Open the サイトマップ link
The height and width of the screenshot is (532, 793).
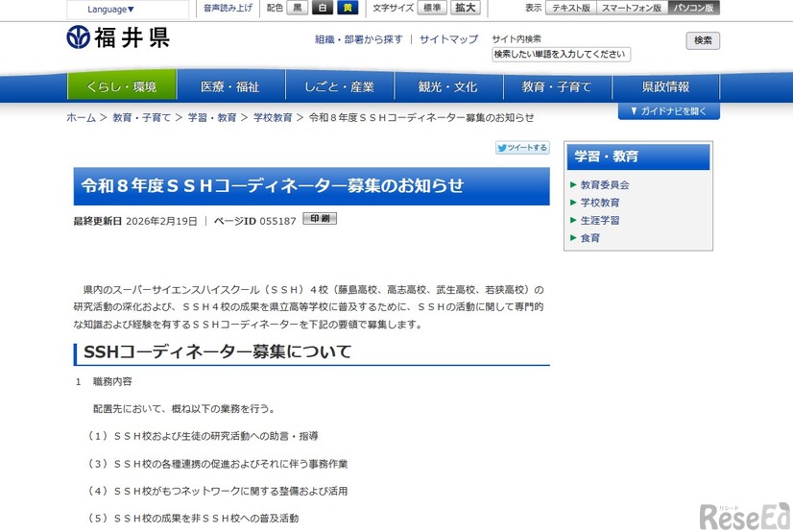(x=448, y=39)
